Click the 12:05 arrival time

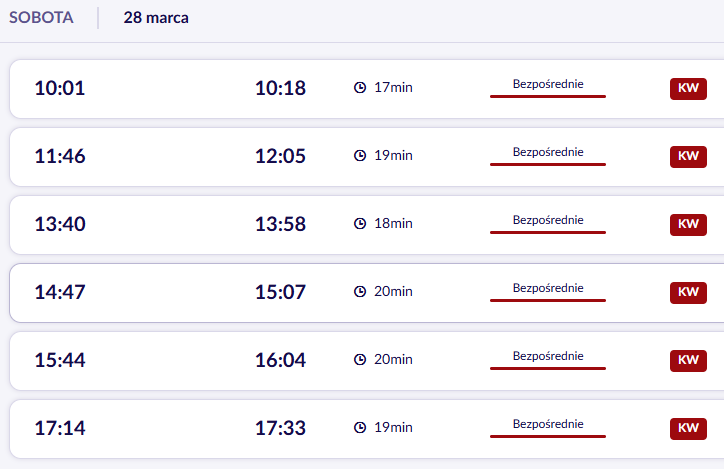[280, 156]
